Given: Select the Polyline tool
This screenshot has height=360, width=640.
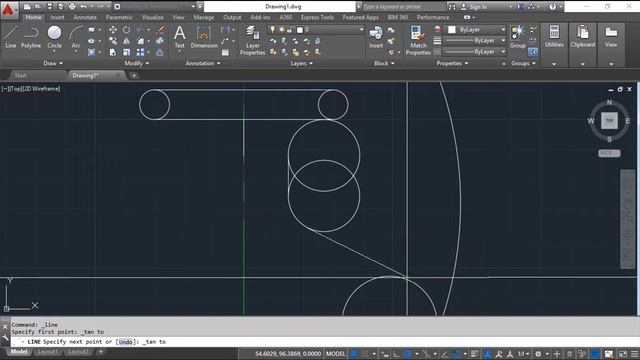Looking at the screenshot, I should point(31,37).
